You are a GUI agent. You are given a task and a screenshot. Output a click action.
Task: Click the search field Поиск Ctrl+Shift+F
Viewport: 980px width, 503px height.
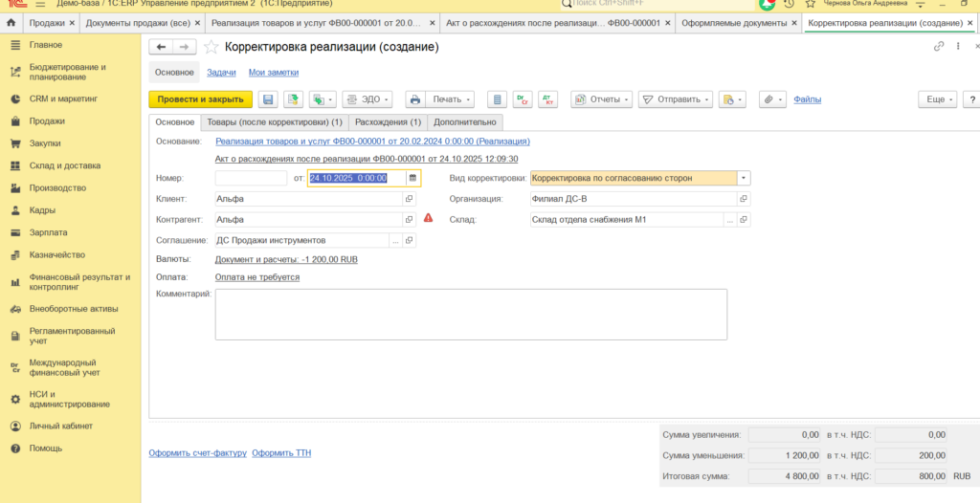[x=657, y=4]
